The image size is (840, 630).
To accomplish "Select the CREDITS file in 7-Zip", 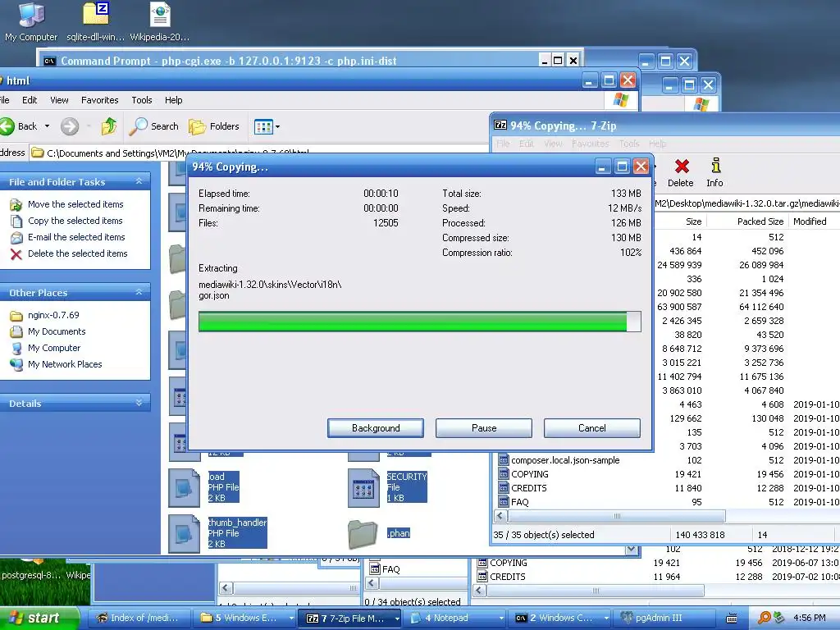I will [x=529, y=488].
